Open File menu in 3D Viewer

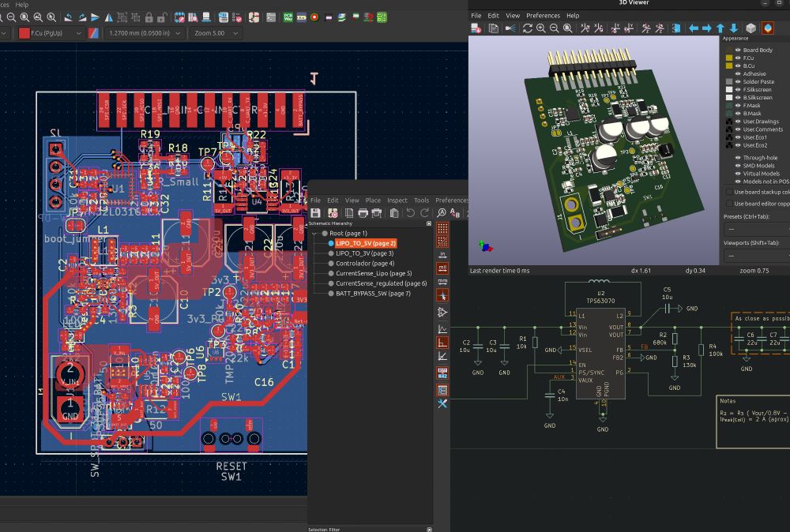[x=476, y=16]
